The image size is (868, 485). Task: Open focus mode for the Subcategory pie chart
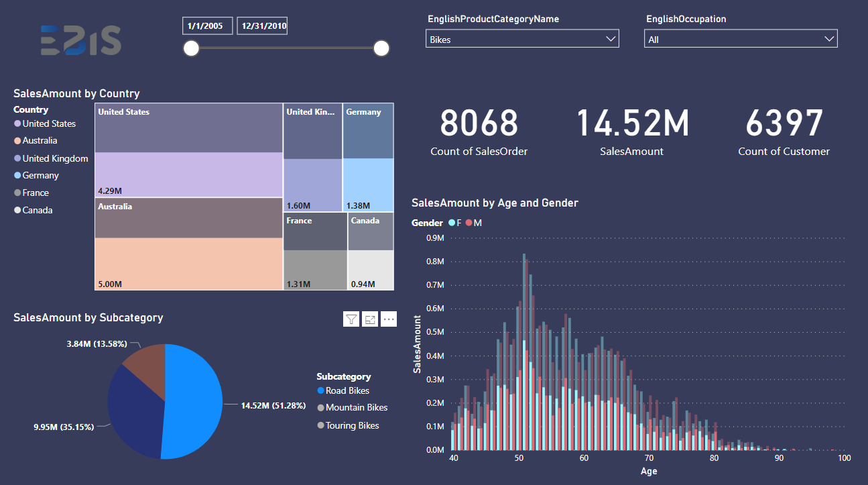point(370,319)
